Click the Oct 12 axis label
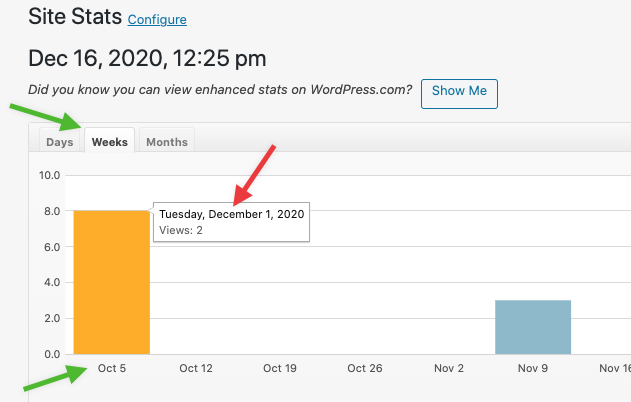Screen dimensions: 631x402 coord(196,368)
